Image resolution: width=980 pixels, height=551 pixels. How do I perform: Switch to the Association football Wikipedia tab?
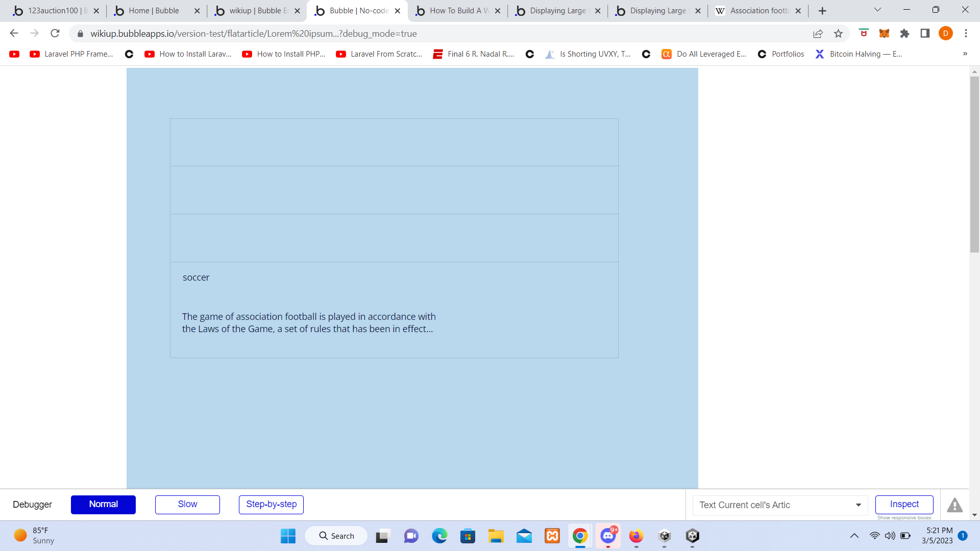758,11
